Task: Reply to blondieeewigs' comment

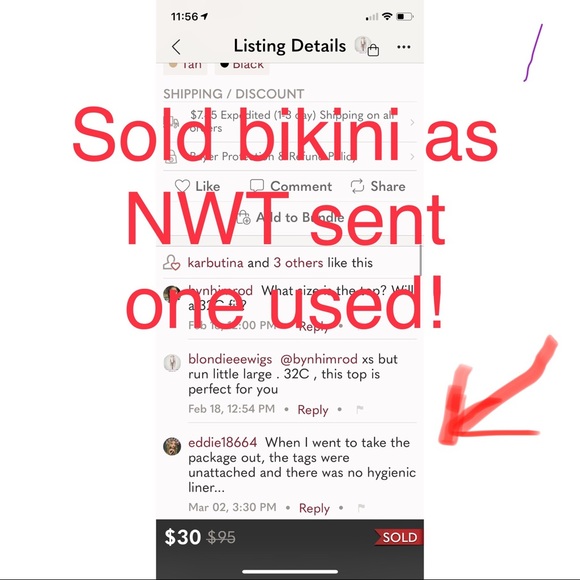Action: point(313,409)
